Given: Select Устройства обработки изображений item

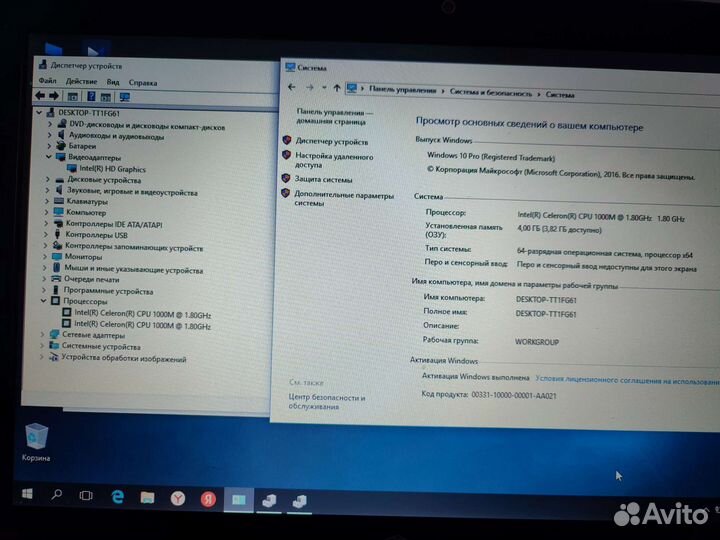Looking at the screenshot, I should (x=124, y=358).
